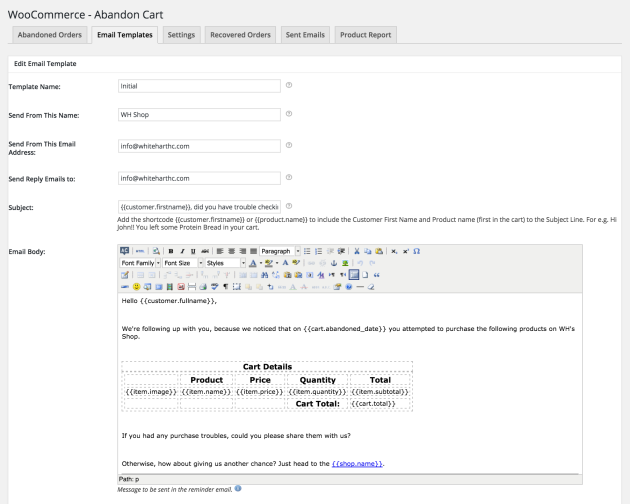This screenshot has height=504, width=630.
Task: Click the {{shop.name}} link in email body
Action: 357,463
